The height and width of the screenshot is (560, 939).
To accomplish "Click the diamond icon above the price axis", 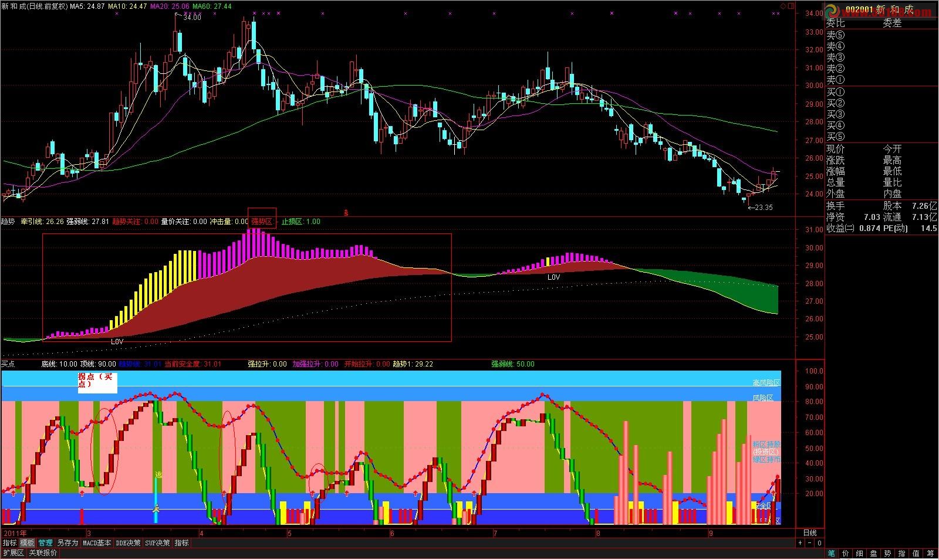I will pos(783,6).
